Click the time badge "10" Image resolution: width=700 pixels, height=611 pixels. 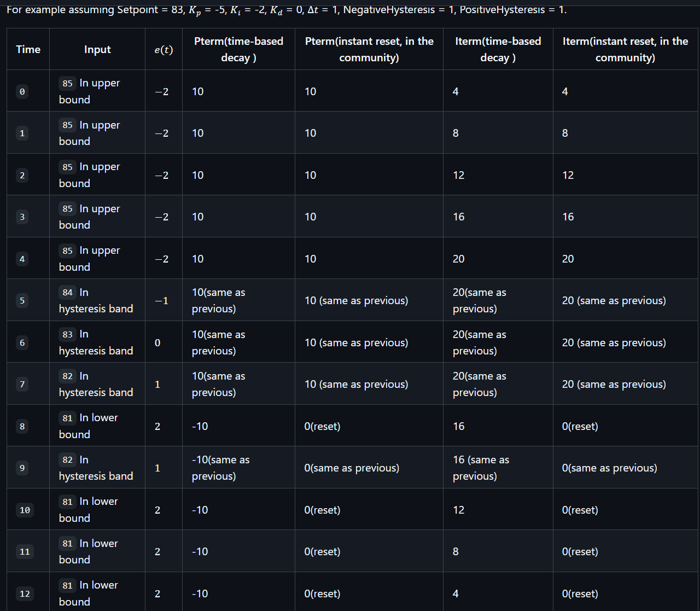click(x=25, y=510)
